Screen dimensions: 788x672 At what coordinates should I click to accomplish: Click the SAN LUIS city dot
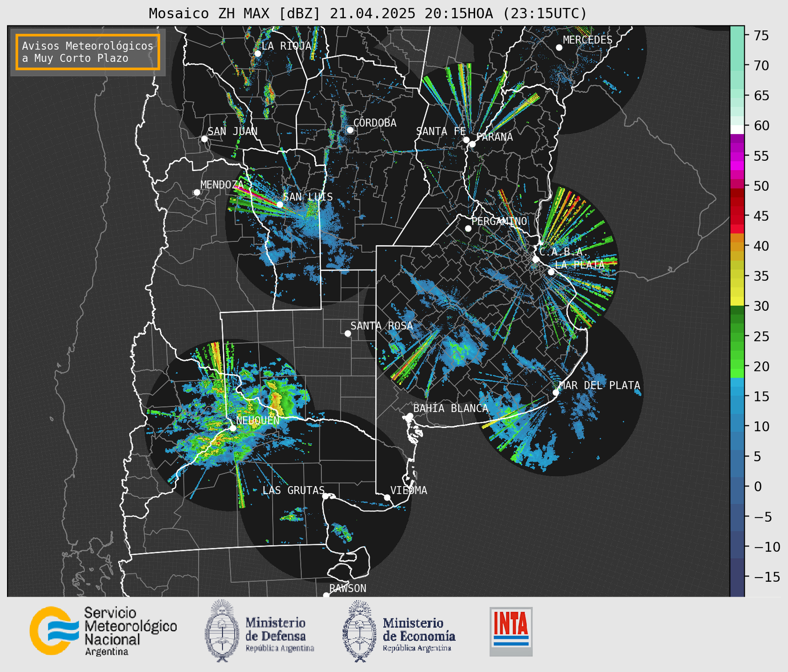click(280, 204)
